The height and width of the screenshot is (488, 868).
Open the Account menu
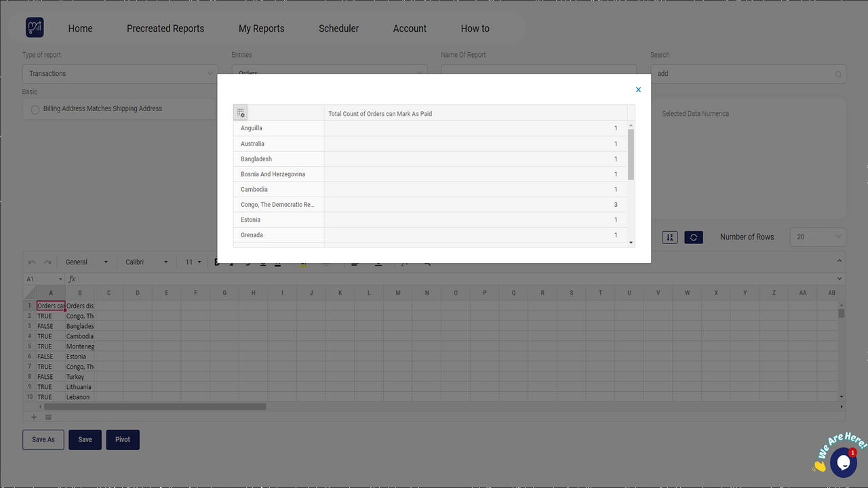[410, 28]
